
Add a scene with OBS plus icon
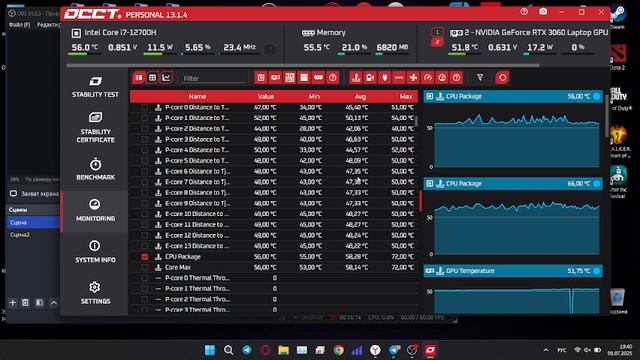pyautogui.click(x=13, y=302)
